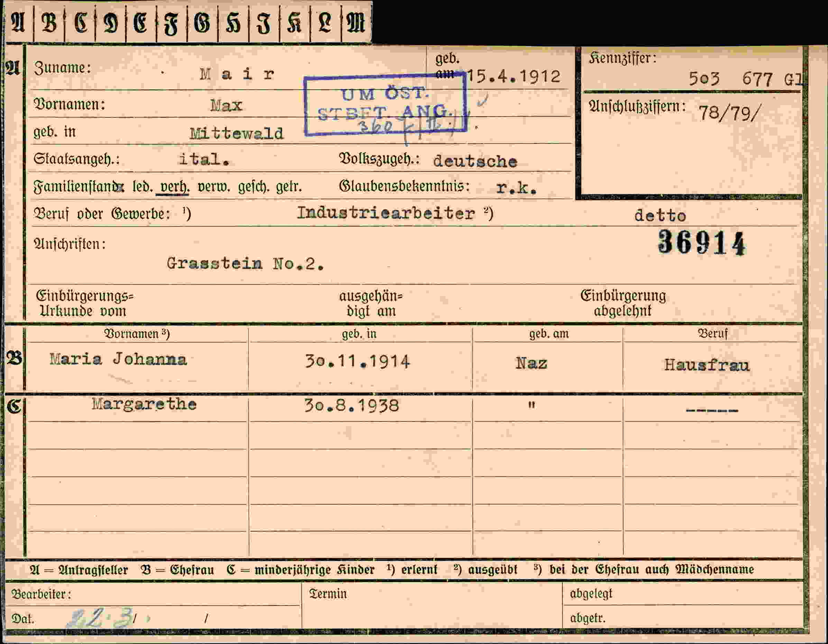Image resolution: width=828 pixels, height=644 pixels.
Task: Click the 'verw.' marital status option
Action: (x=214, y=187)
